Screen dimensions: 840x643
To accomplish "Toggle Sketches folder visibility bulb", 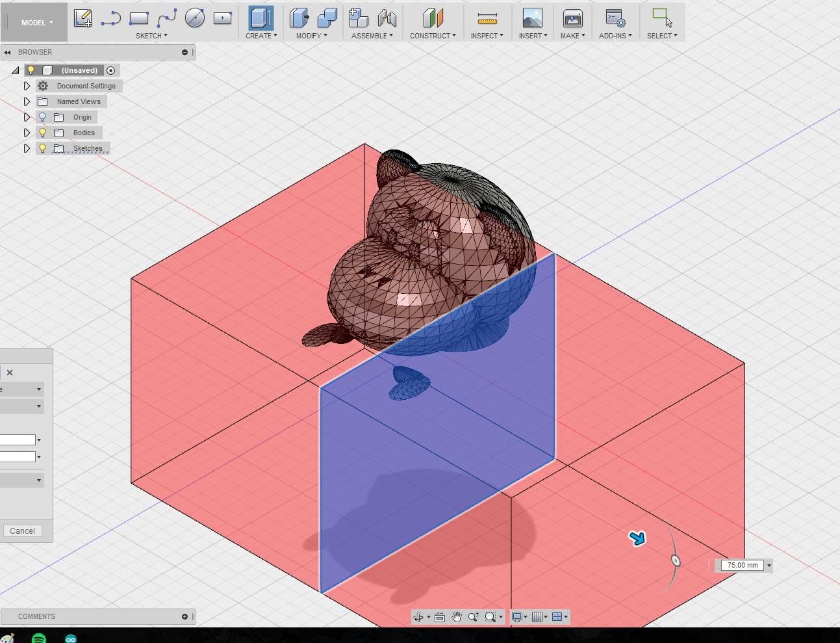I will point(43,148).
